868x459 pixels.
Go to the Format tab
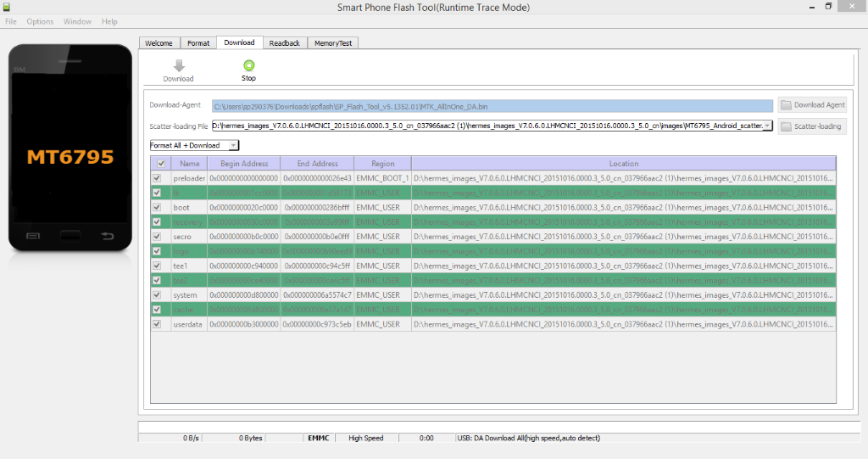click(x=198, y=42)
